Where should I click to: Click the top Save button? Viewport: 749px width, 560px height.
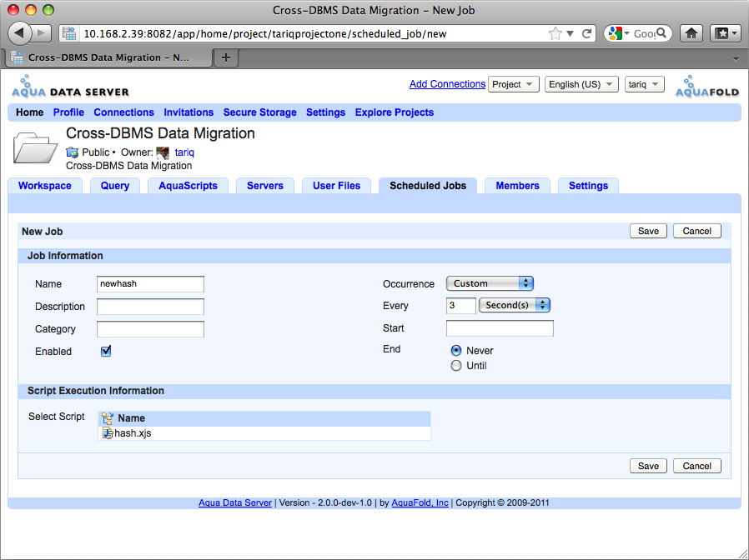point(648,231)
